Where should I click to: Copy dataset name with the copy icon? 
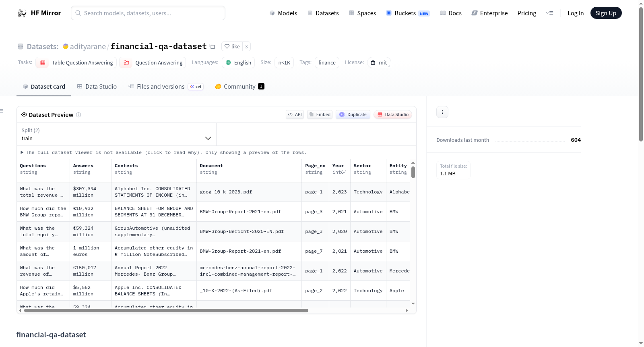(212, 46)
